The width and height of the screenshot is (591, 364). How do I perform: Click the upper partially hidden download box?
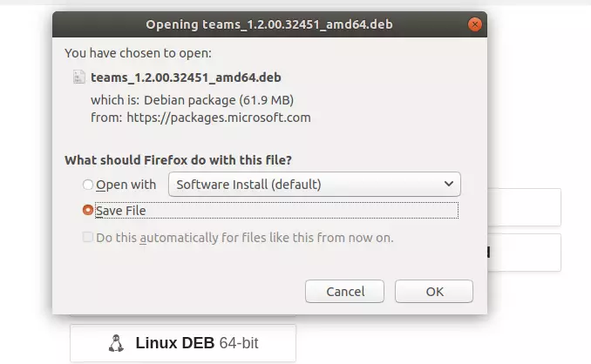[x=524, y=207]
